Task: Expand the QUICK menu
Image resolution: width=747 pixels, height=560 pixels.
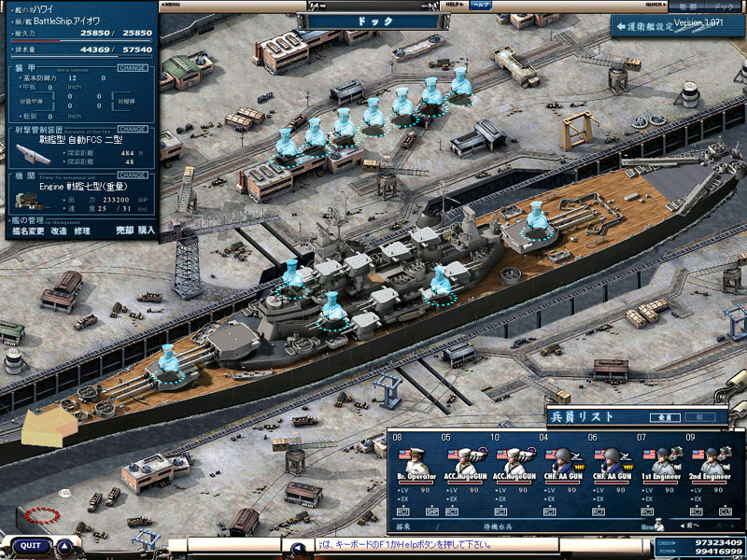Action: [656, 5]
